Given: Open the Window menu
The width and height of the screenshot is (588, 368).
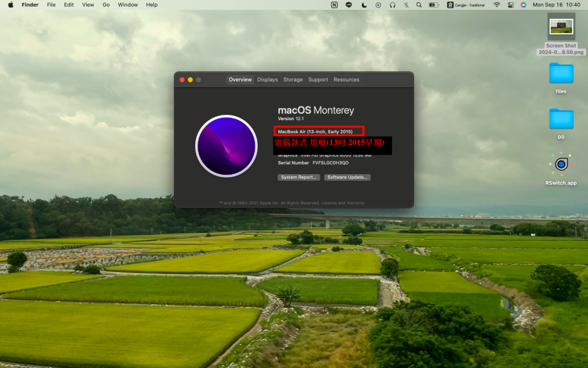Looking at the screenshot, I should pos(128,5).
